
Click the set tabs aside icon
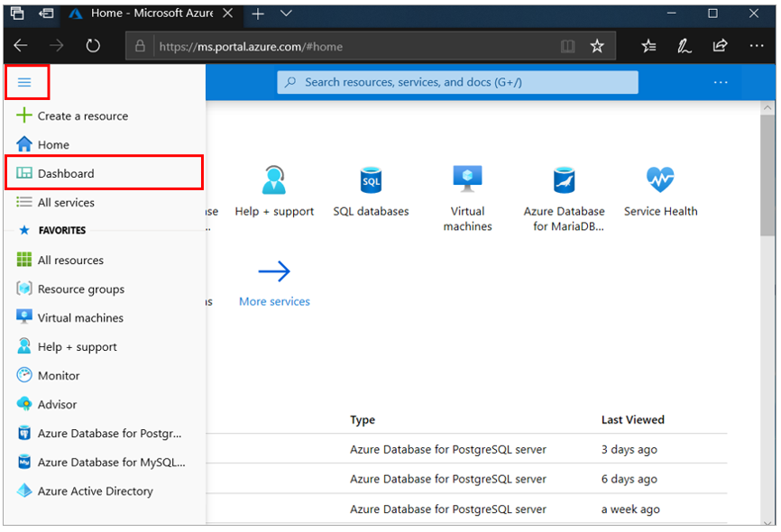pos(46,14)
